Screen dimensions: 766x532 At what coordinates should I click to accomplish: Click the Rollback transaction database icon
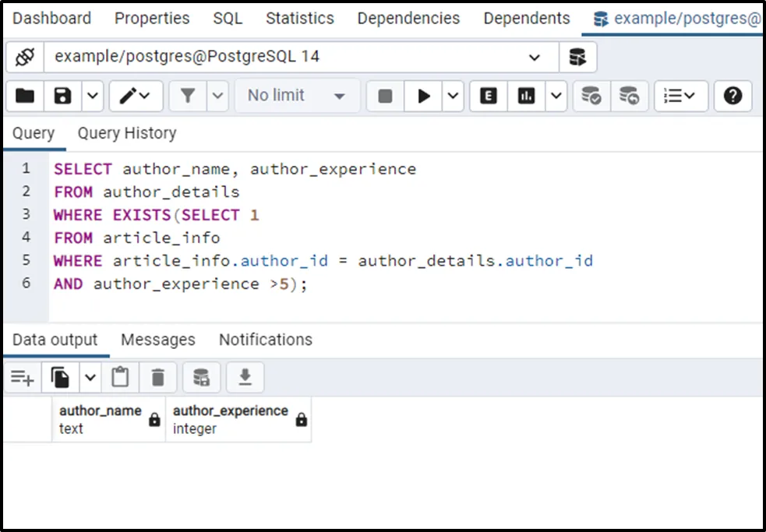coord(629,96)
